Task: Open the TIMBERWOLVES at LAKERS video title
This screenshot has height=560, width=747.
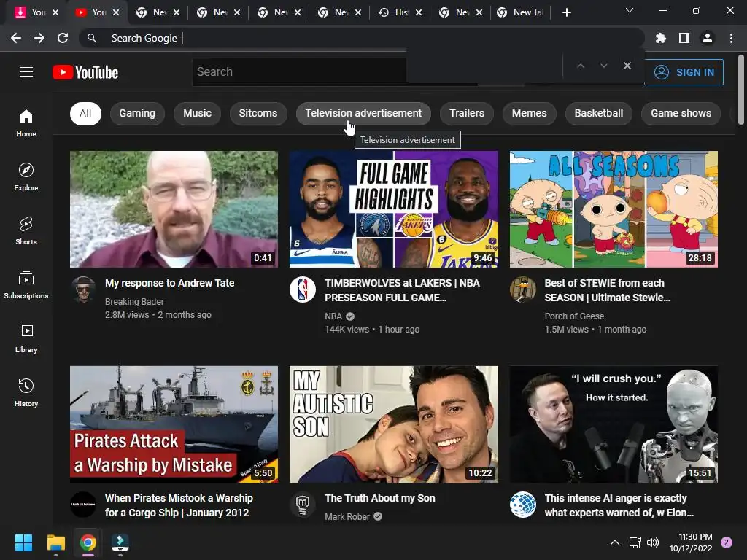Action: [x=402, y=290]
